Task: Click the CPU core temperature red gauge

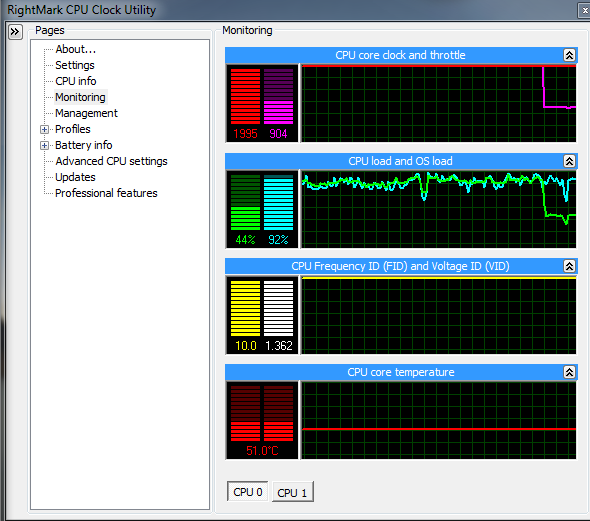Action: 262,413
